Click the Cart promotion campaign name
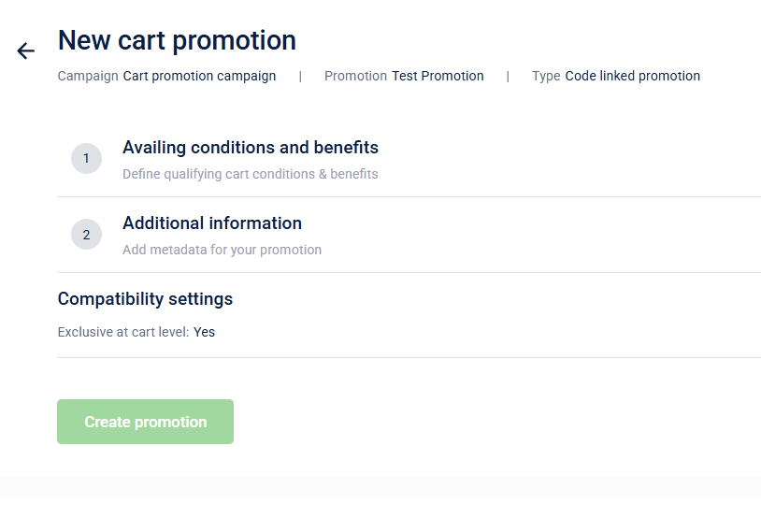This screenshot has width=761, height=532. click(199, 77)
